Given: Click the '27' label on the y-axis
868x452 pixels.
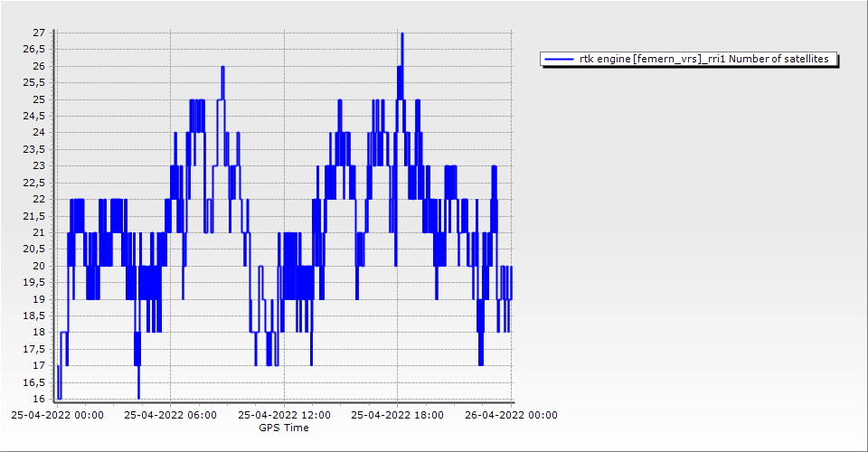Looking at the screenshot, I should click(39, 33).
